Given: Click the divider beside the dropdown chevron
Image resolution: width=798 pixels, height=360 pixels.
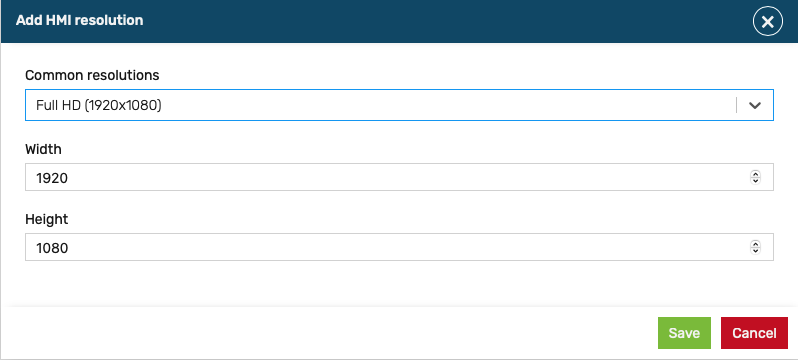Looking at the screenshot, I should click(736, 105).
